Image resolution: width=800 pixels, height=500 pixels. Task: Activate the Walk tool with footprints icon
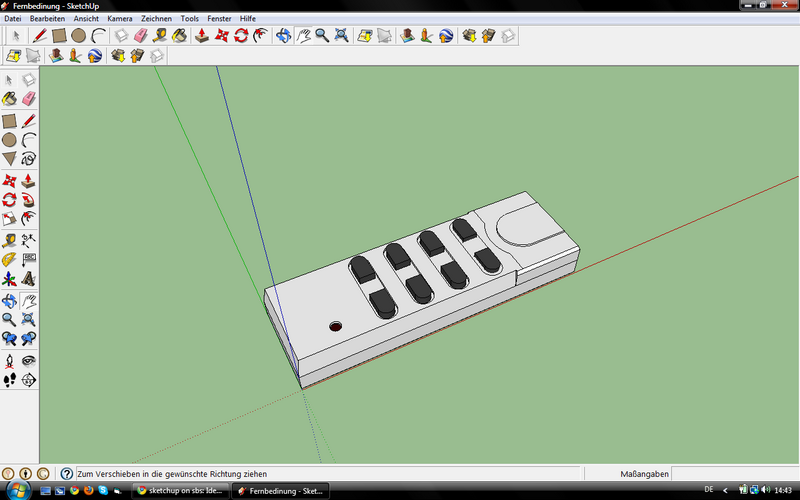click(x=9, y=379)
